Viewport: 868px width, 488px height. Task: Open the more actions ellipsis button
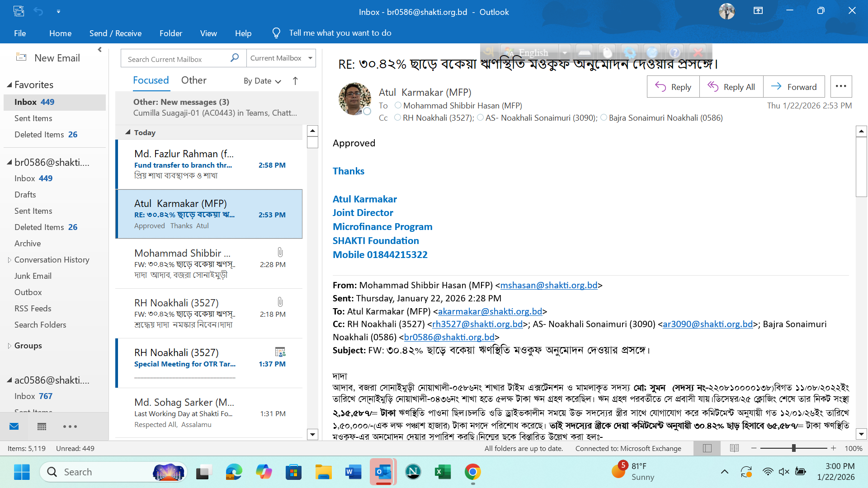[841, 86]
